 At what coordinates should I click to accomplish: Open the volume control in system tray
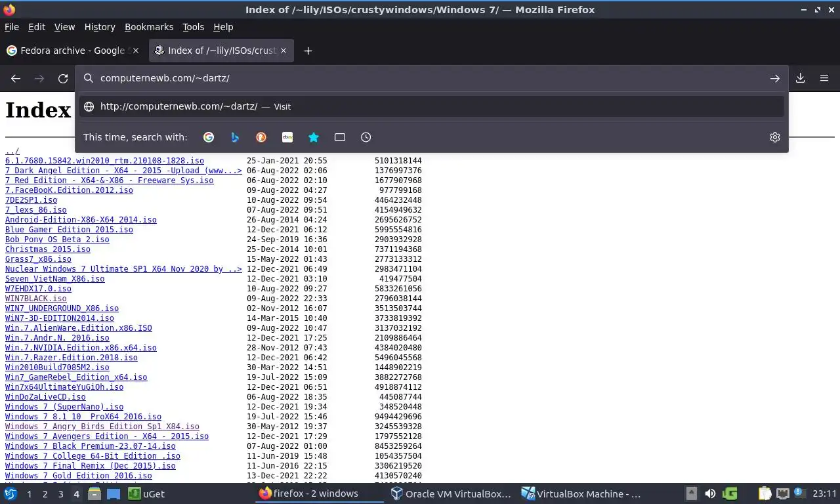(710, 493)
